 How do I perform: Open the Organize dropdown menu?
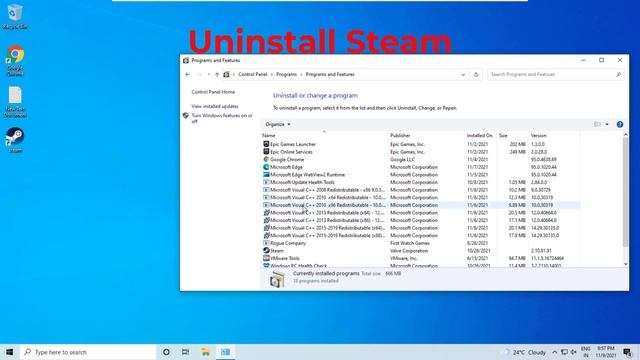[x=278, y=124]
